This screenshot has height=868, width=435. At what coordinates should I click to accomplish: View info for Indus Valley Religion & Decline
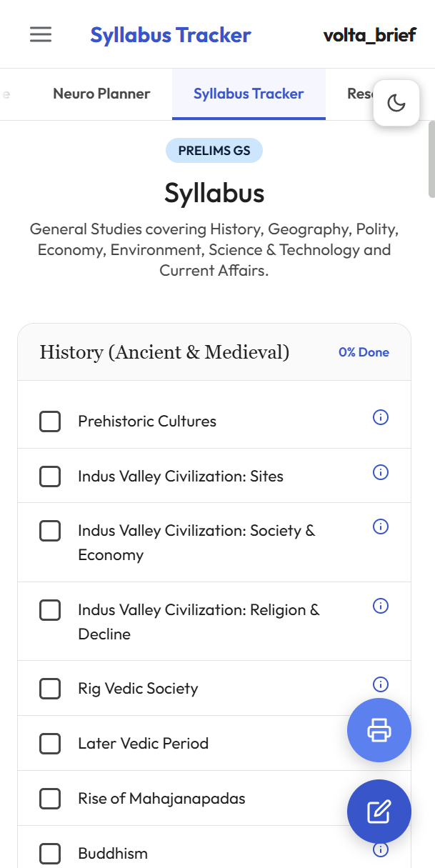[x=380, y=606]
